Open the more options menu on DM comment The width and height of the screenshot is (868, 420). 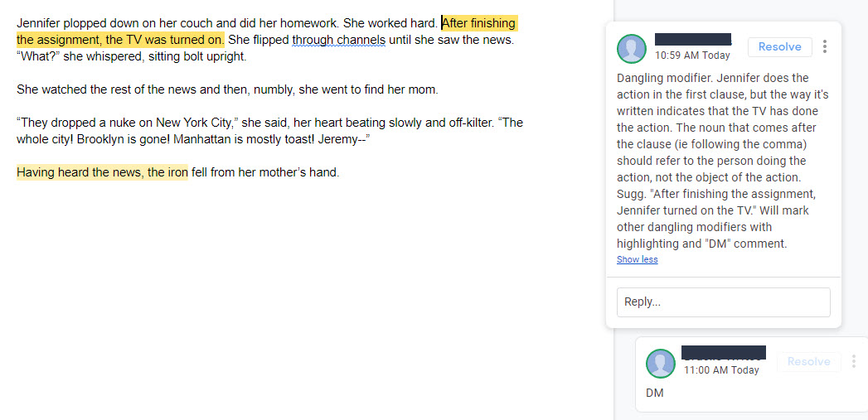854,361
